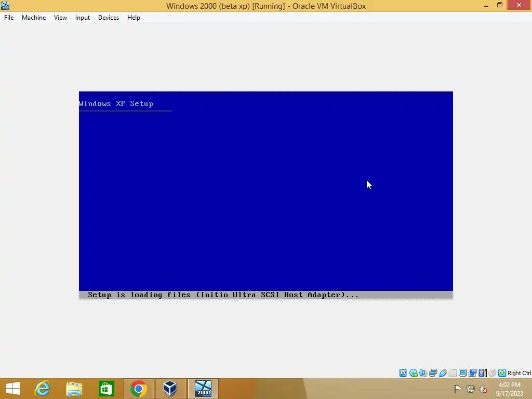Click the Right Ctrl host key label
This screenshot has height=399, width=532.
(519, 373)
